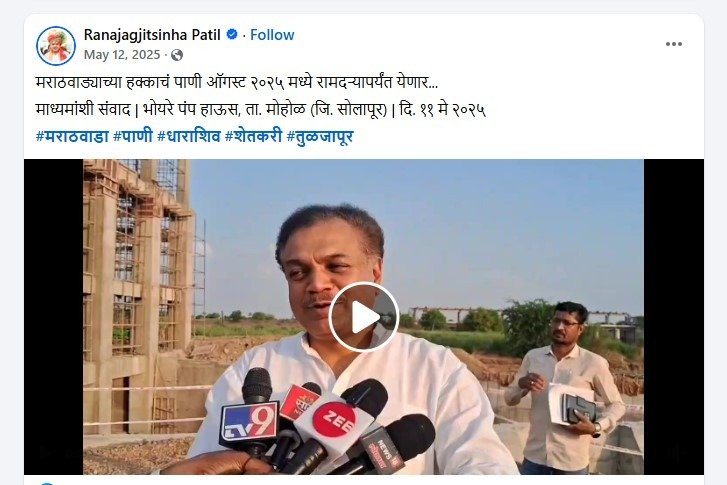
Task: Open the #शेतकरी hashtag
Action: [253, 136]
